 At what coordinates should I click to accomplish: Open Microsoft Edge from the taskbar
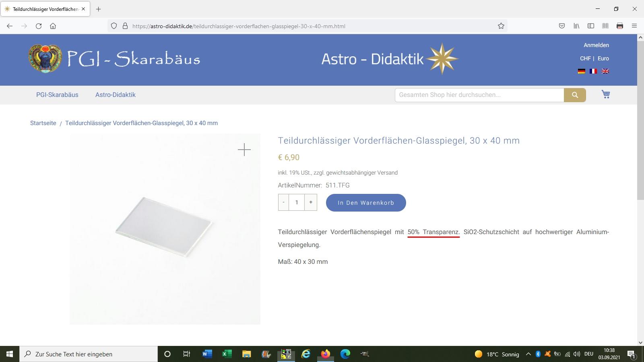[345, 354]
